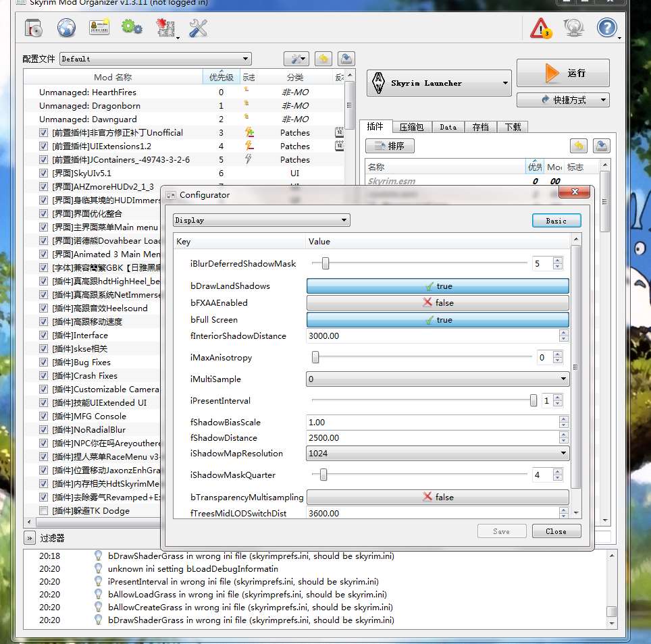Switch to the Data tab
The height and width of the screenshot is (644, 651).
tap(448, 127)
